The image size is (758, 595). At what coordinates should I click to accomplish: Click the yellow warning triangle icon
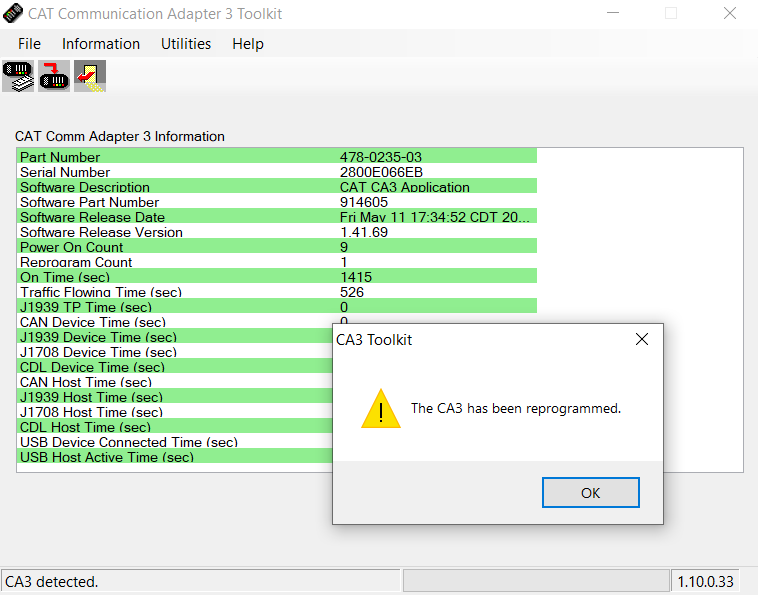[x=381, y=409]
